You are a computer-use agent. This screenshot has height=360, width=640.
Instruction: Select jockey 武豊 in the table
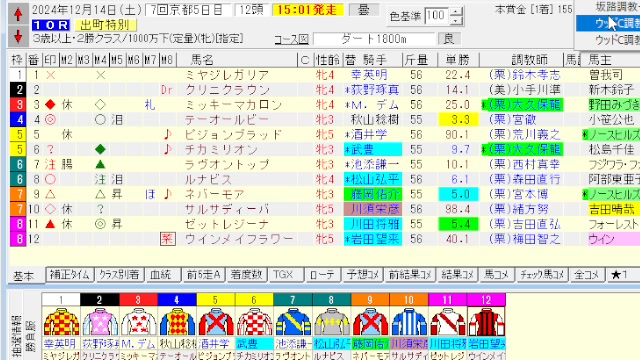(373, 149)
